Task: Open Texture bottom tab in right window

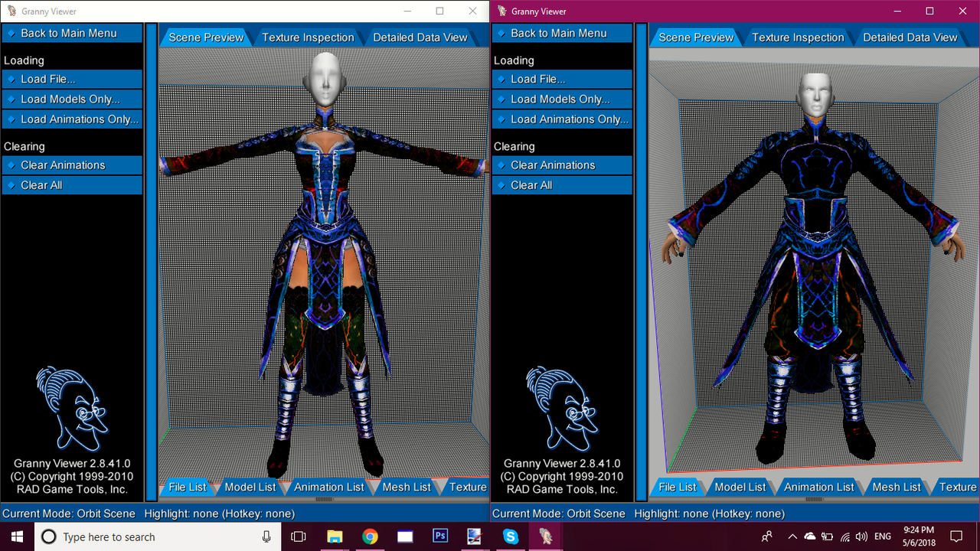Action: [x=957, y=487]
